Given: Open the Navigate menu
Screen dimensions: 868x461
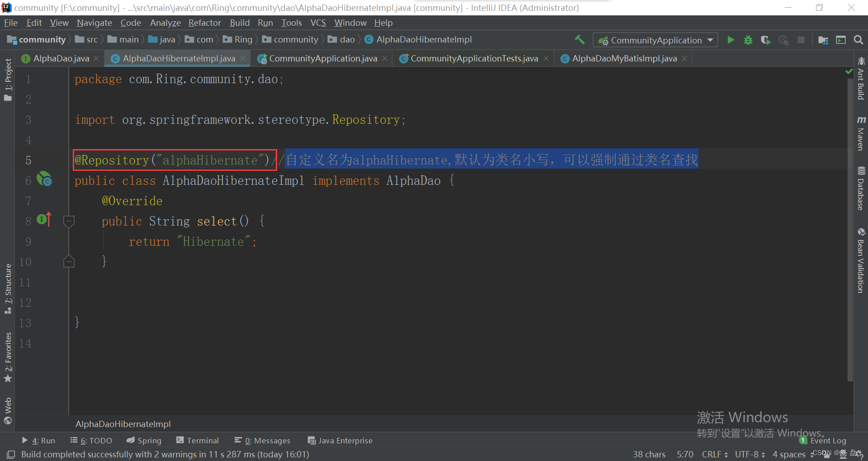Looking at the screenshot, I should coord(94,23).
